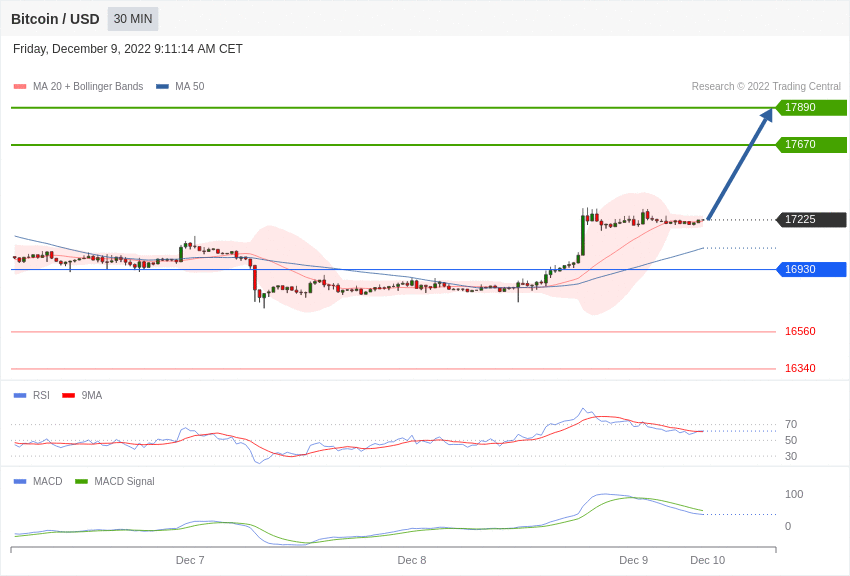
Task: Click the MACD Signal legend label
Action: pos(124,481)
